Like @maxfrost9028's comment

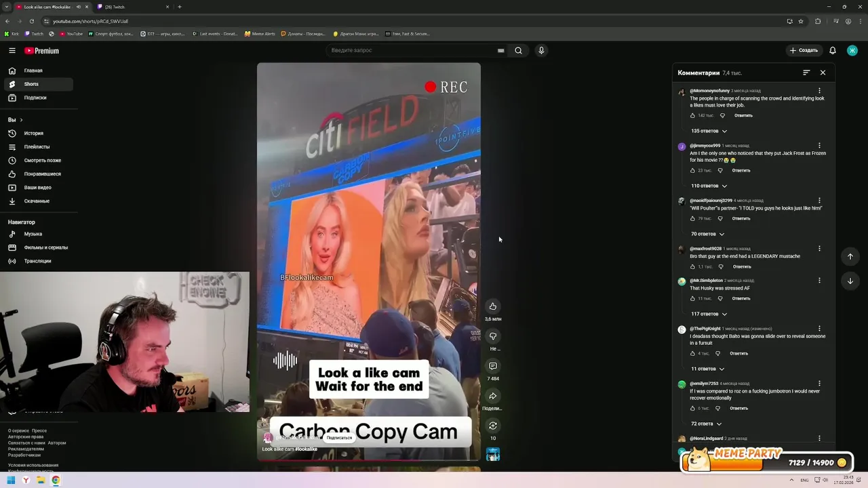tap(693, 267)
